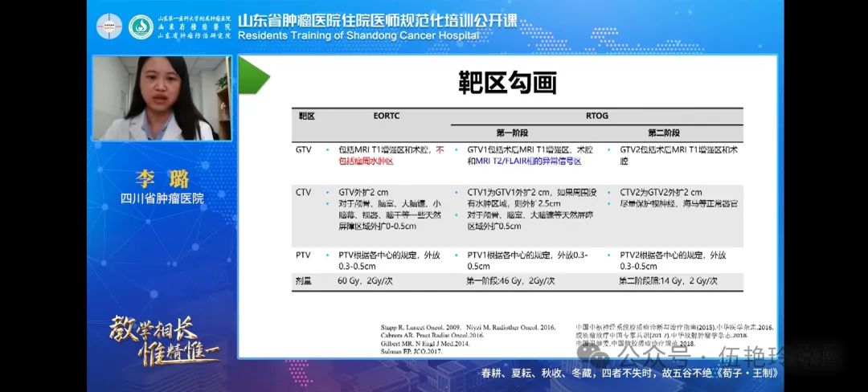Click the green circular hospital emblem logo

tap(141, 27)
